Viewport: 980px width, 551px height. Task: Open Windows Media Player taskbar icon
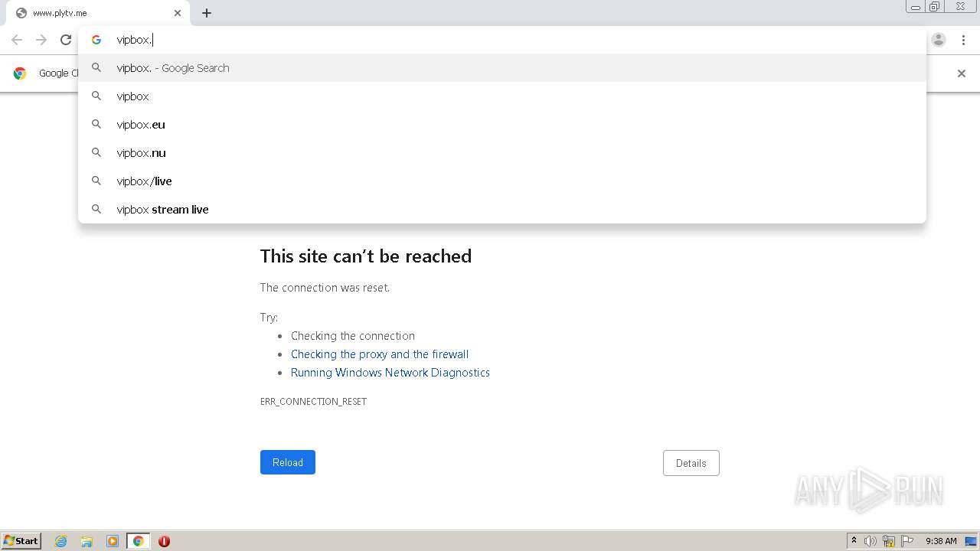(x=113, y=541)
